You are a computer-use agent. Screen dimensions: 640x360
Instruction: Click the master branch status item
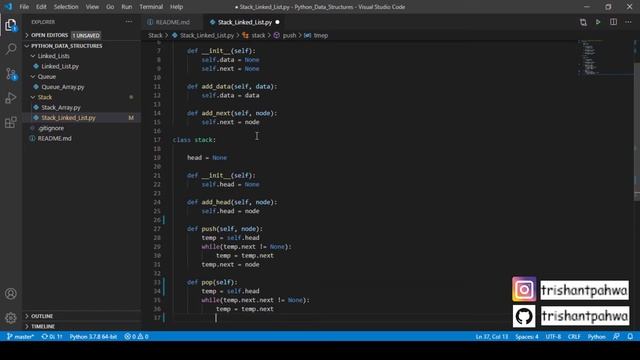click(20, 337)
